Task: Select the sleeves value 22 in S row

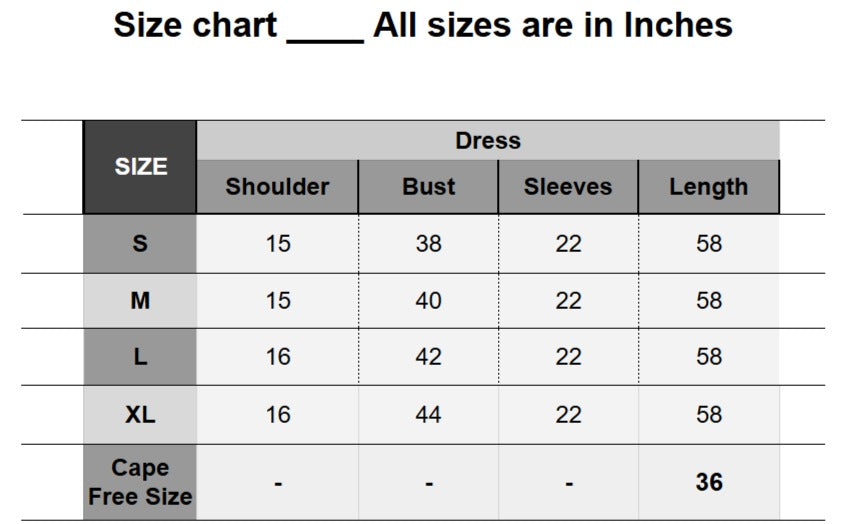Action: pos(568,244)
